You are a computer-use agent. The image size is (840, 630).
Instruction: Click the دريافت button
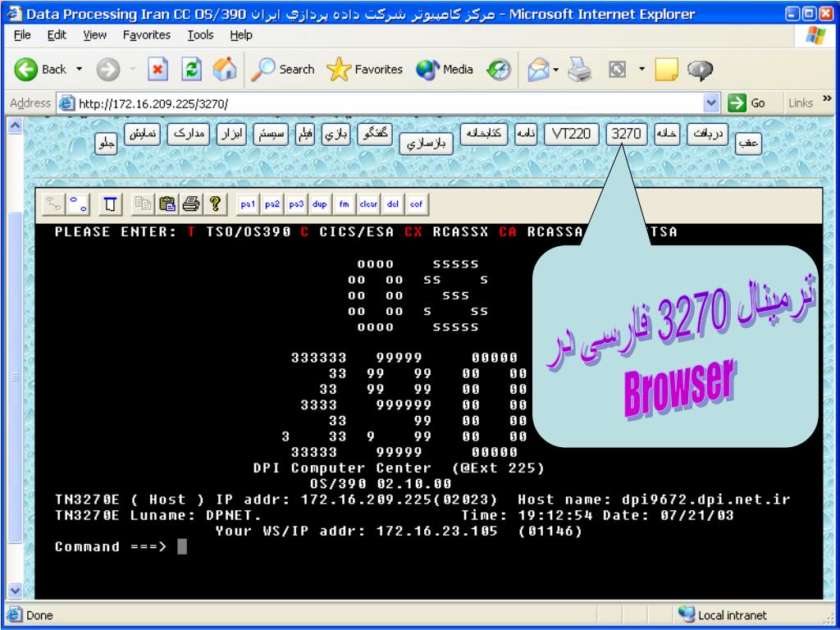click(x=707, y=134)
